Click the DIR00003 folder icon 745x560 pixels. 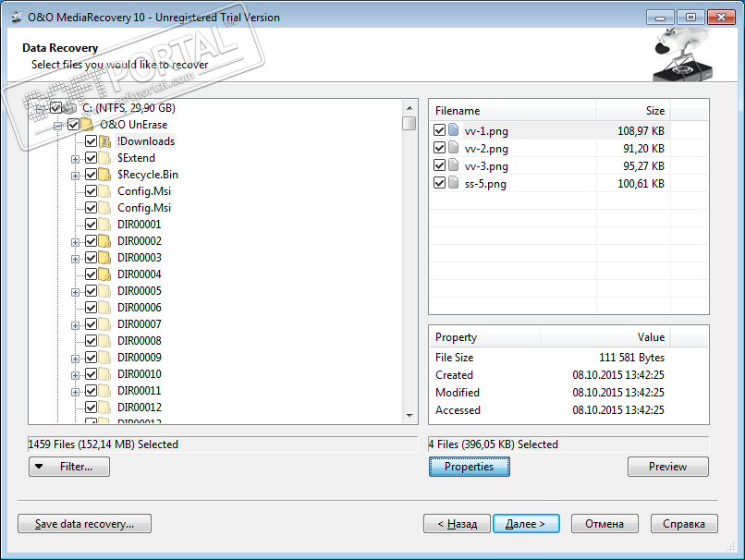[104, 258]
